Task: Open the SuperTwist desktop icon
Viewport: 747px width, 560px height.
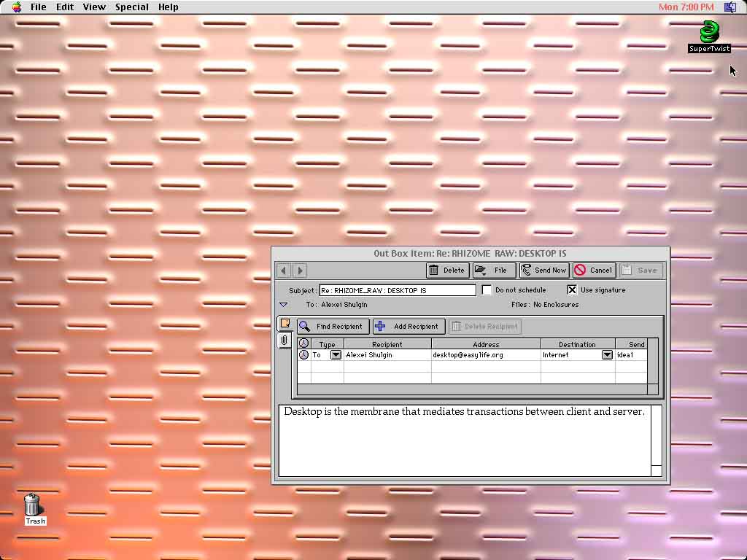Action: pos(708,33)
